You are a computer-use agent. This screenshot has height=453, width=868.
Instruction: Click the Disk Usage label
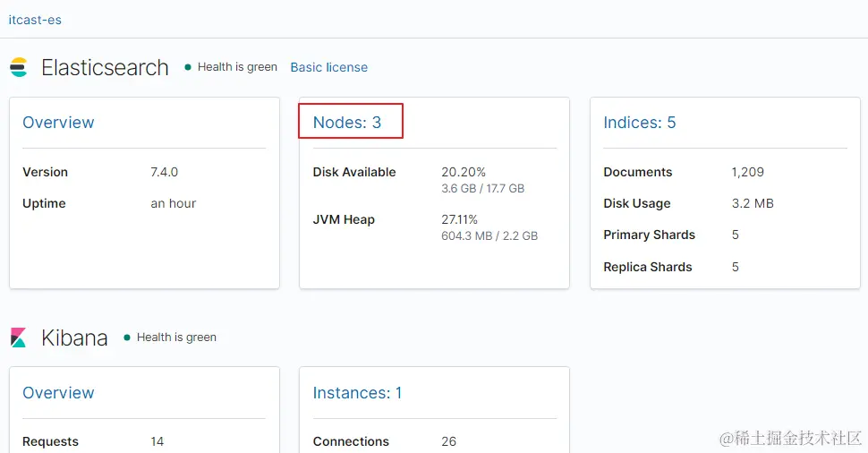[636, 203]
